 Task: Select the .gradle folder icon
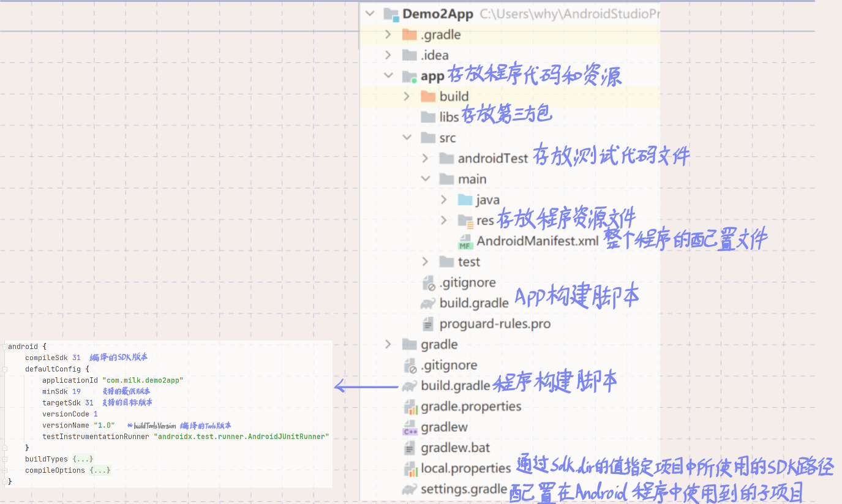click(x=409, y=35)
